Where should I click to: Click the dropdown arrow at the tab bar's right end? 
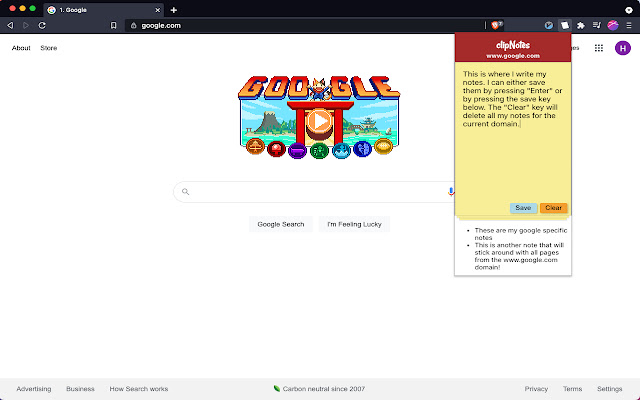[x=629, y=10]
